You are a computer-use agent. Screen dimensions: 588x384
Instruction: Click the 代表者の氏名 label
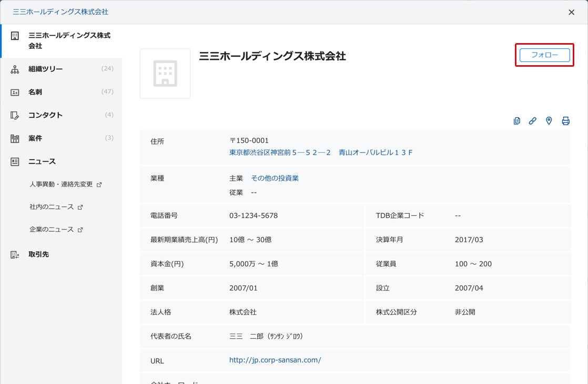click(171, 336)
